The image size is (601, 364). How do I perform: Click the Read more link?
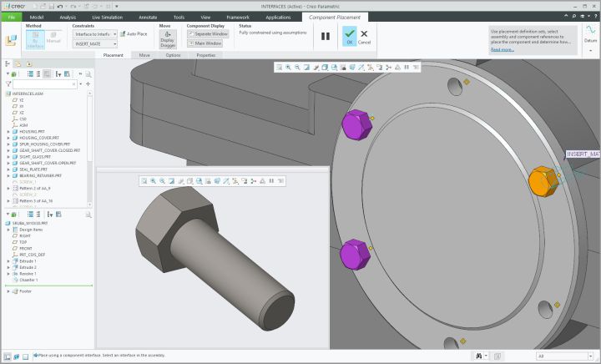503,50
